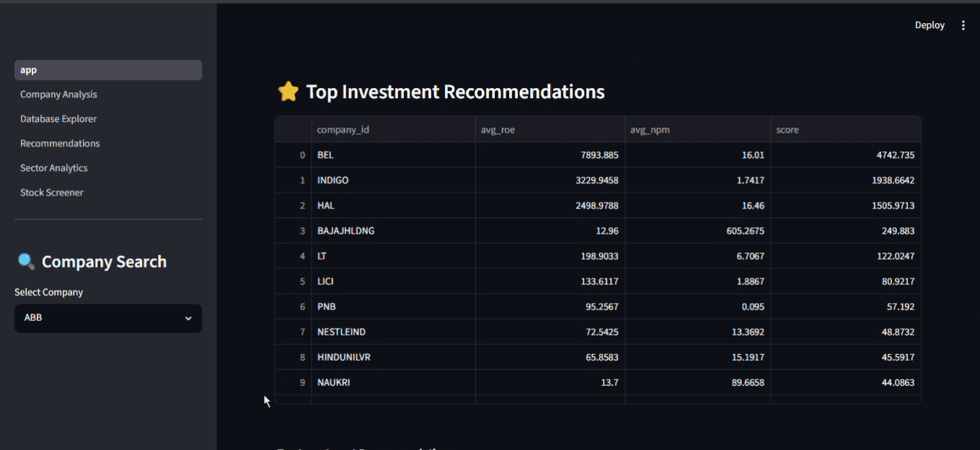Image resolution: width=980 pixels, height=450 pixels.
Task: Click the avg_npm value 1.8867
Action: [697, 281]
